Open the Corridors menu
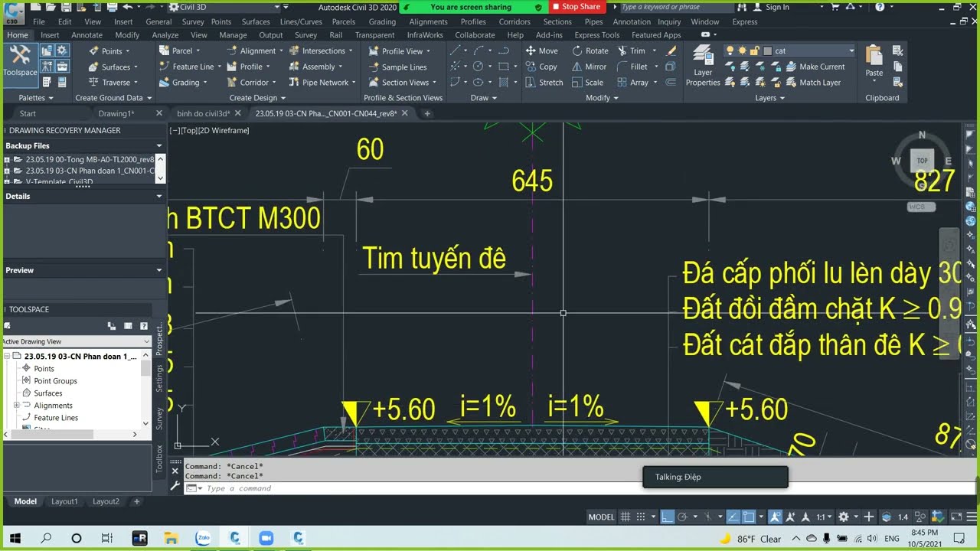This screenshot has width=980, height=551. pos(514,22)
